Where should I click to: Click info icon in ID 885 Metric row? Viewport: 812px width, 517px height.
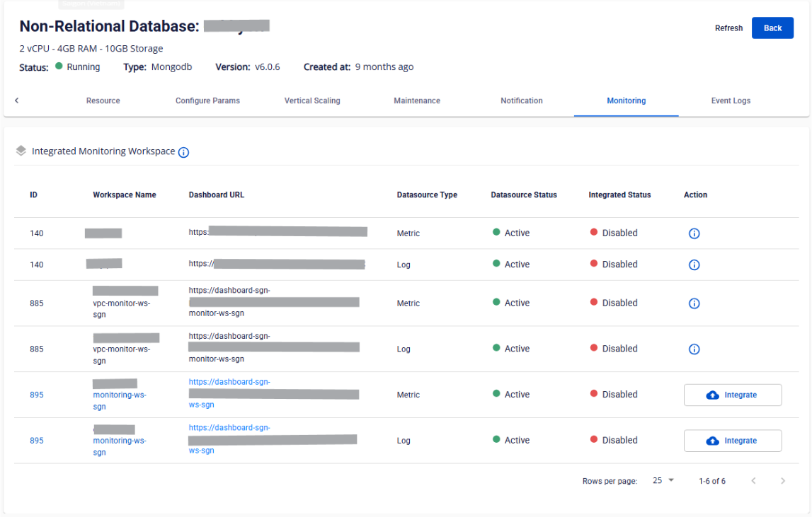click(x=694, y=303)
